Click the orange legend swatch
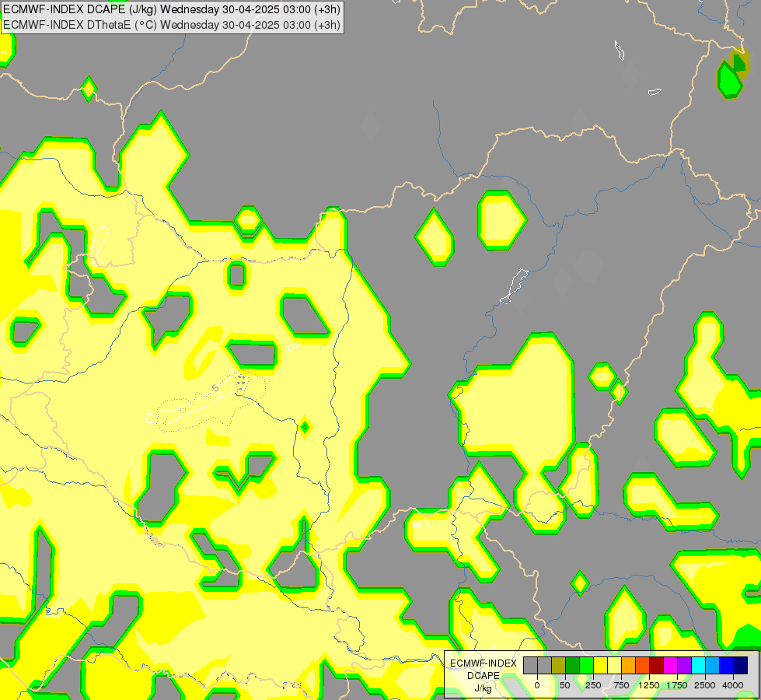Image resolution: width=761 pixels, height=700 pixels. coord(629,665)
